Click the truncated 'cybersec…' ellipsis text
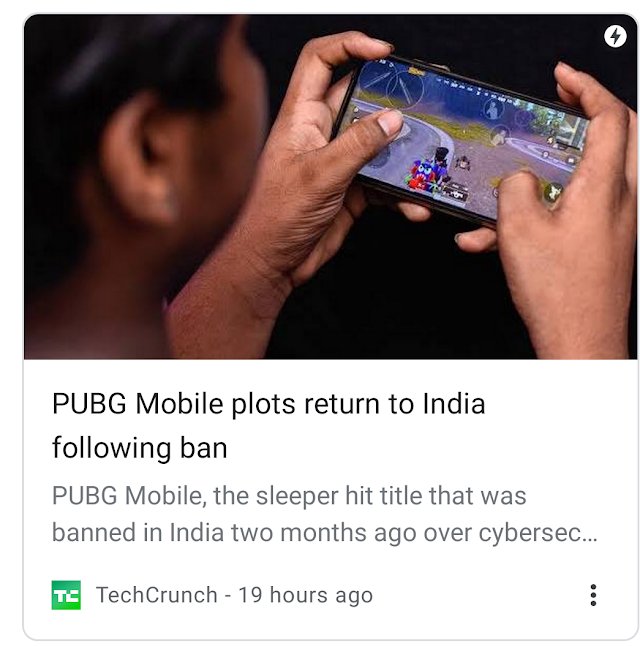The width and height of the screenshot is (640, 646). pos(538,533)
